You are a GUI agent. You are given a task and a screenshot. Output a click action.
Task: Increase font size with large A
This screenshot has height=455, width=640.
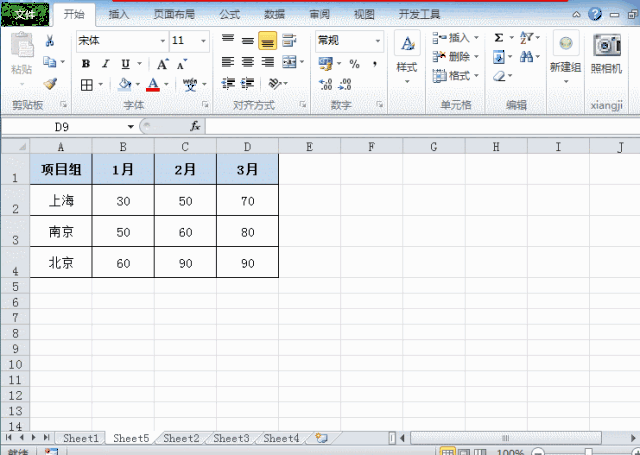click(x=162, y=64)
